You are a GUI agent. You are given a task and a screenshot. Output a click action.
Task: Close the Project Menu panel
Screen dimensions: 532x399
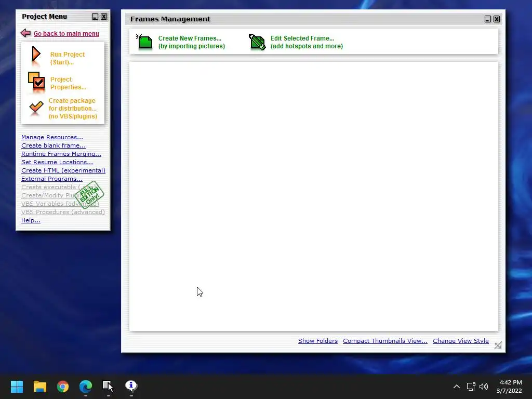(104, 16)
